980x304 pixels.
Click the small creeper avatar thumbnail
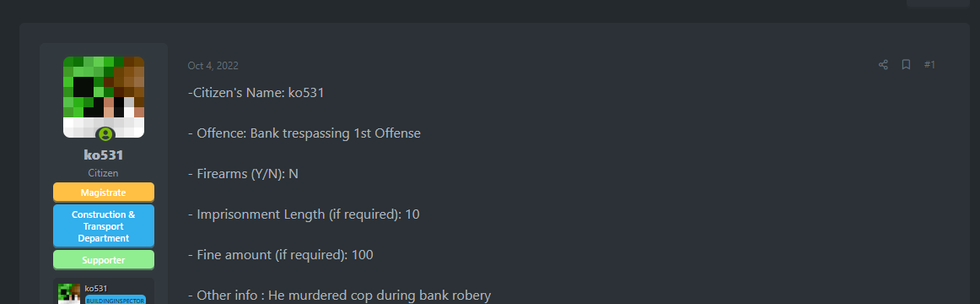(x=69, y=294)
